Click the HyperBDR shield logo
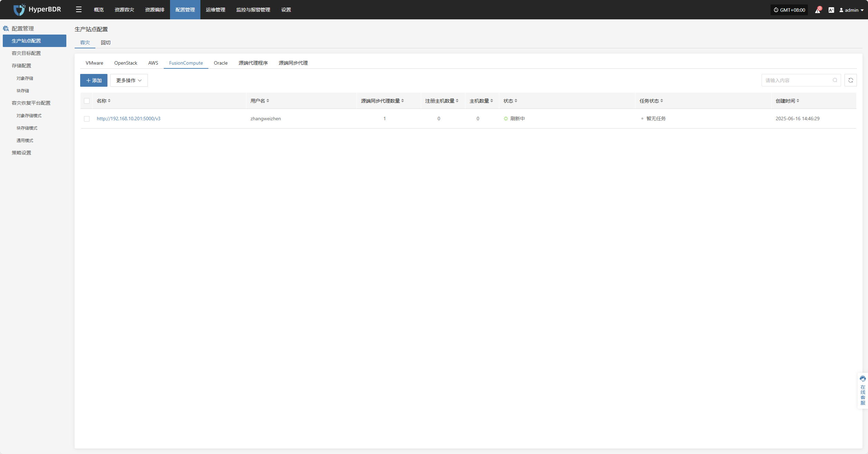 click(19, 10)
